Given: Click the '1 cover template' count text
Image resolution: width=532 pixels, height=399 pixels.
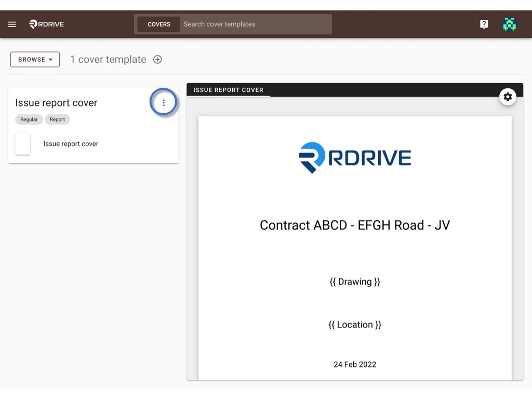Looking at the screenshot, I should click(x=108, y=59).
